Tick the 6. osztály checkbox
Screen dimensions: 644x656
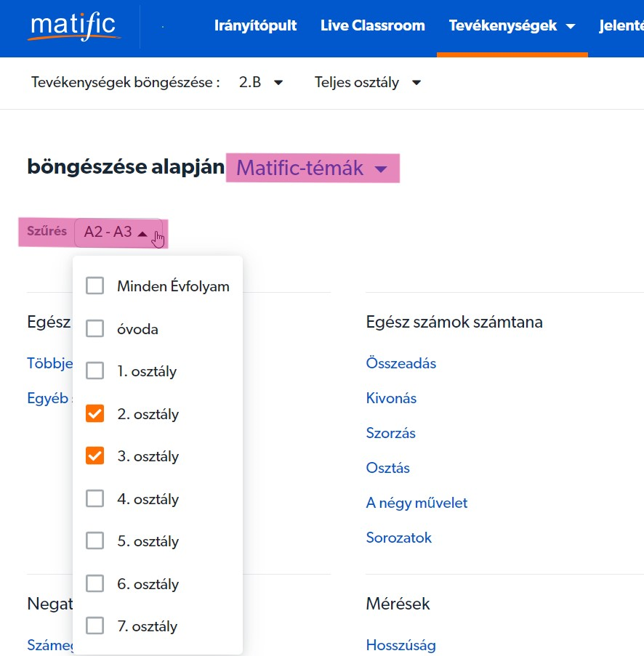(x=95, y=583)
